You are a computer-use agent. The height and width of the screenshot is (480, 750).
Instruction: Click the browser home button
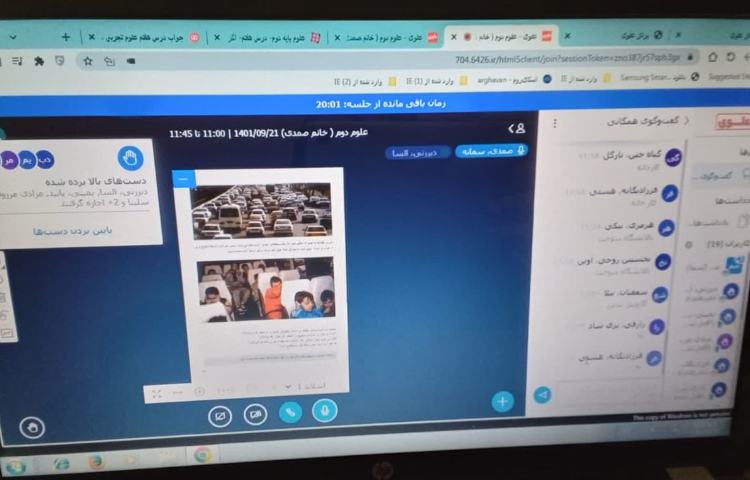pos(712,57)
